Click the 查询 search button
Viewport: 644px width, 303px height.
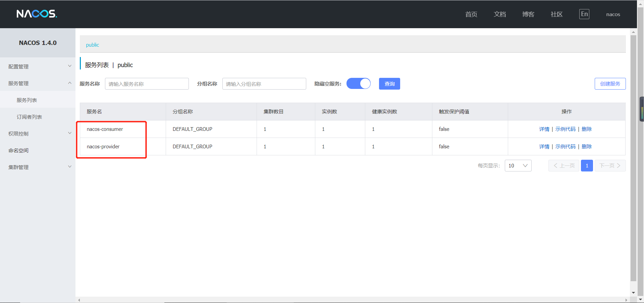(389, 84)
